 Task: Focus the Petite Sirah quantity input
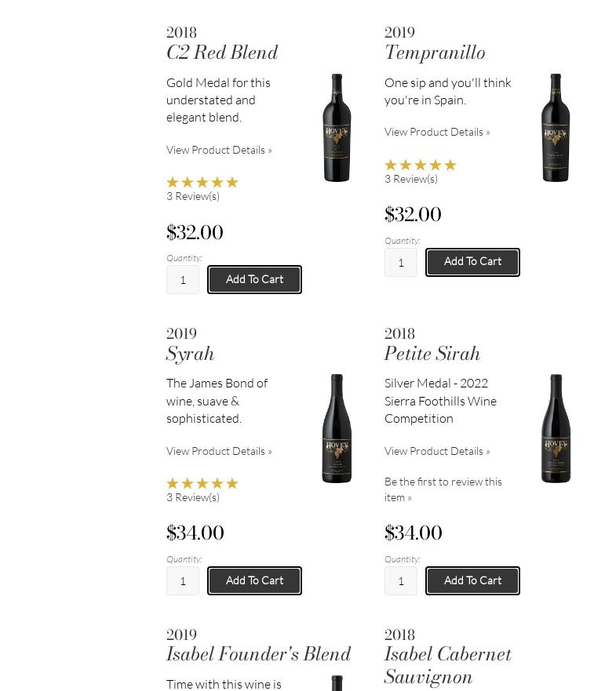pos(401,581)
